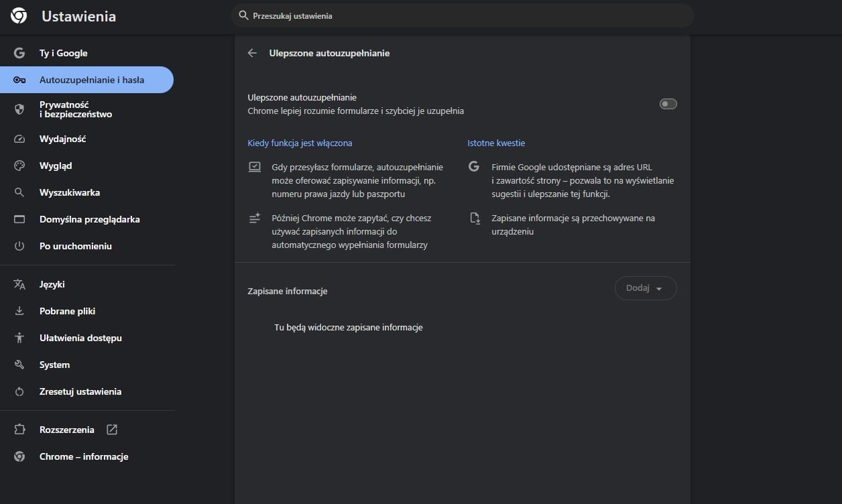Toggle the Ulepszone autouzupełnianie switch

tap(668, 104)
